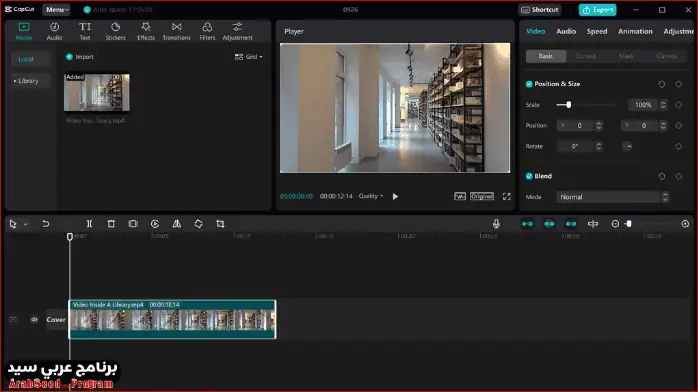Click the Shortcut button

pyautogui.click(x=540, y=9)
